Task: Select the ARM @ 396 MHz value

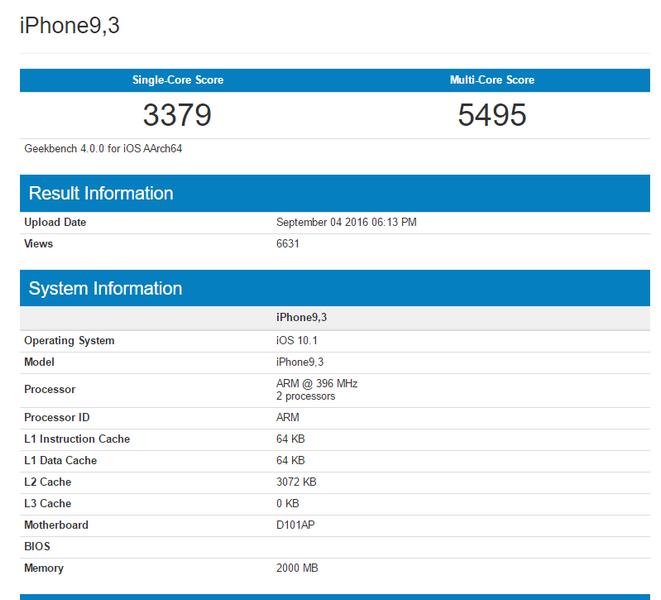Action: click(317, 384)
